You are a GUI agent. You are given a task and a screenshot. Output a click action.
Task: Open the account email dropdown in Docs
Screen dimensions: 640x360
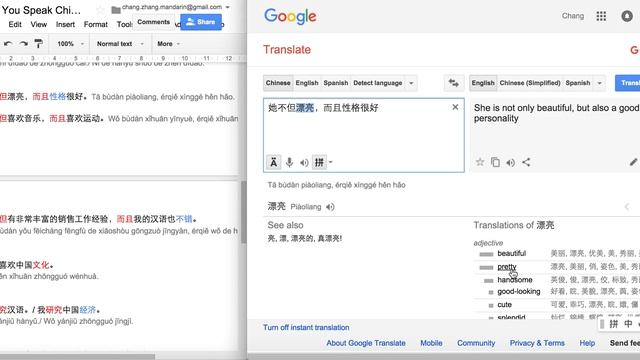click(228, 7)
